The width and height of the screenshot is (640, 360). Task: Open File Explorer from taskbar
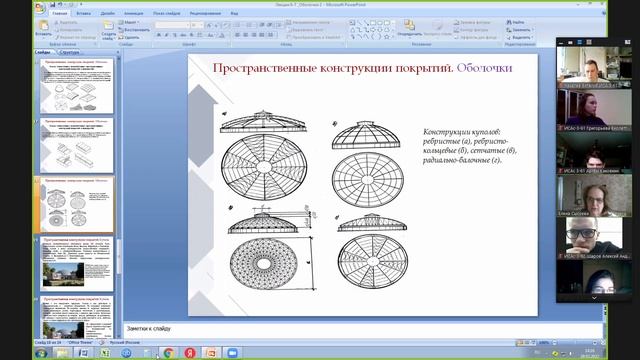coord(62,353)
